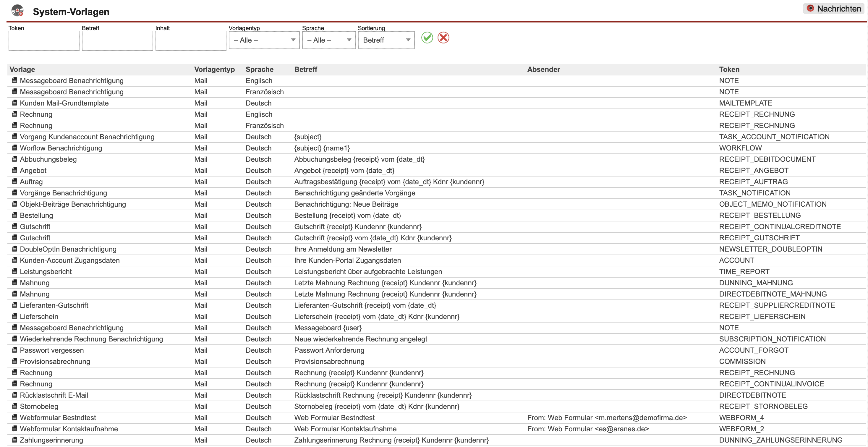Viewport: 868px width, 447px height.
Task: Click the Token filter input field
Action: pyautogui.click(x=44, y=41)
